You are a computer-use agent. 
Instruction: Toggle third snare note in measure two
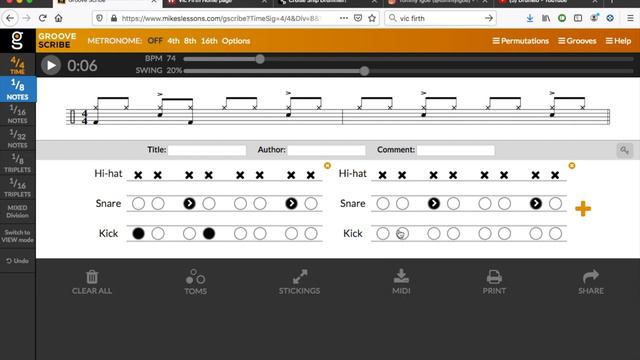click(433, 203)
